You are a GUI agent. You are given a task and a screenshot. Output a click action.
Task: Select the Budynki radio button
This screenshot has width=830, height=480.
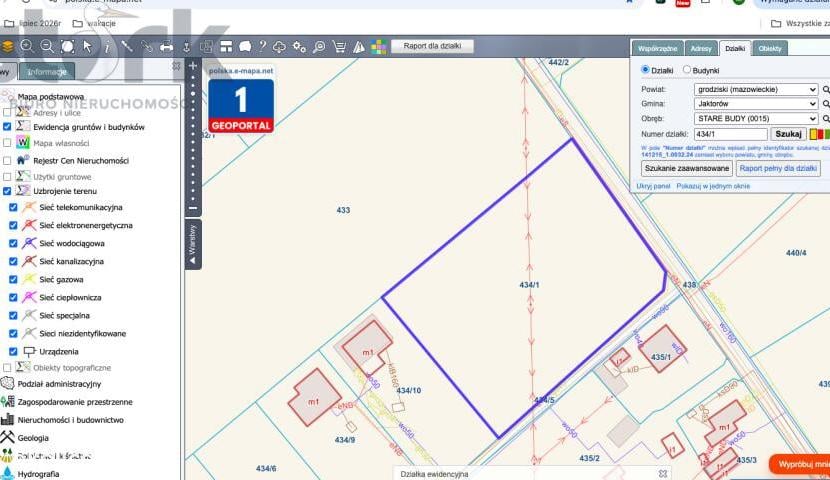click(687, 69)
